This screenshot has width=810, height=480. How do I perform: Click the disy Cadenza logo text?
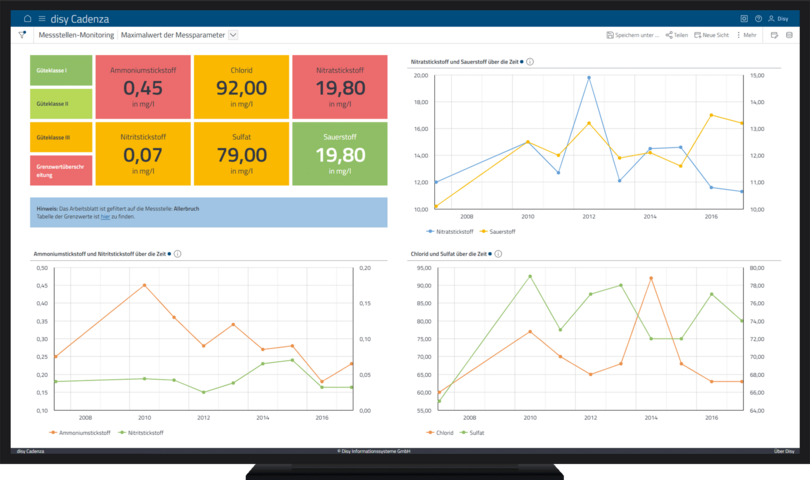tap(80, 19)
